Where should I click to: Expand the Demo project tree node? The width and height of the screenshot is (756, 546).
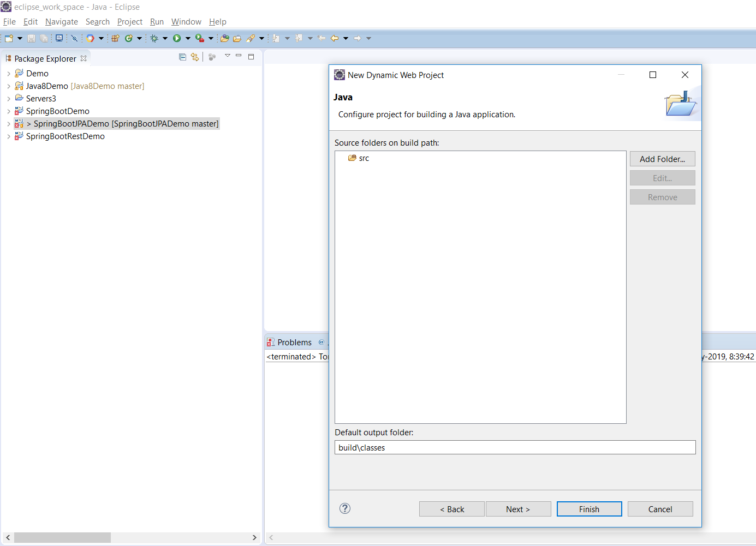[9, 74]
